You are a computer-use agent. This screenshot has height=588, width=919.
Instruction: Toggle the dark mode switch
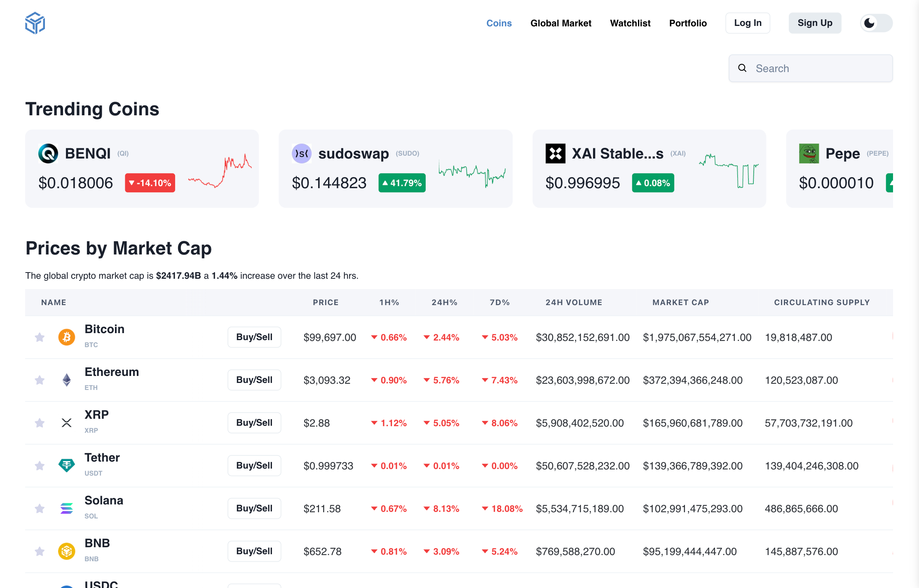click(876, 23)
